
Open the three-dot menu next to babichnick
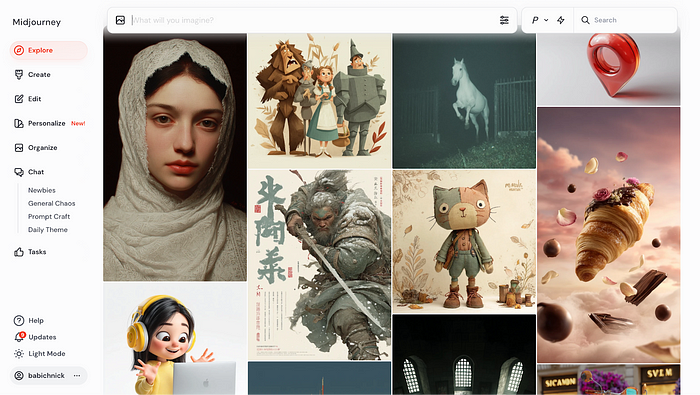point(77,375)
